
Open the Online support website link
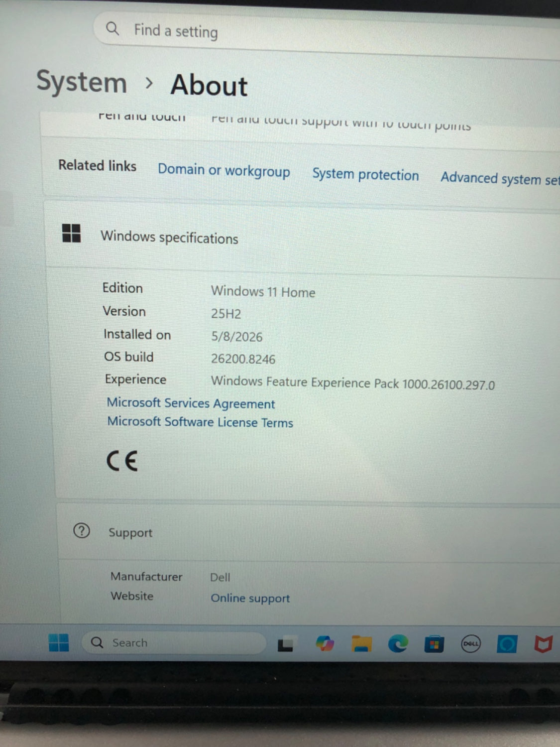click(x=250, y=598)
